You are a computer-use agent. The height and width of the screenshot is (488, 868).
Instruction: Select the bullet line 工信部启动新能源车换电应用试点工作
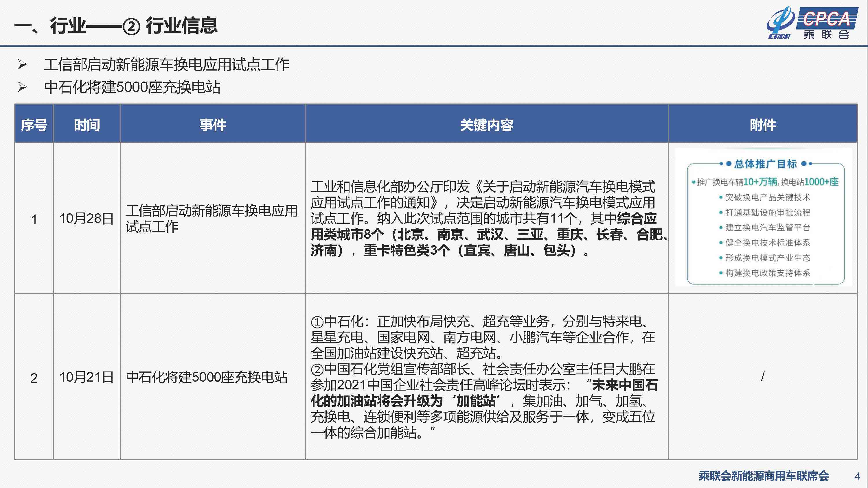(x=166, y=64)
